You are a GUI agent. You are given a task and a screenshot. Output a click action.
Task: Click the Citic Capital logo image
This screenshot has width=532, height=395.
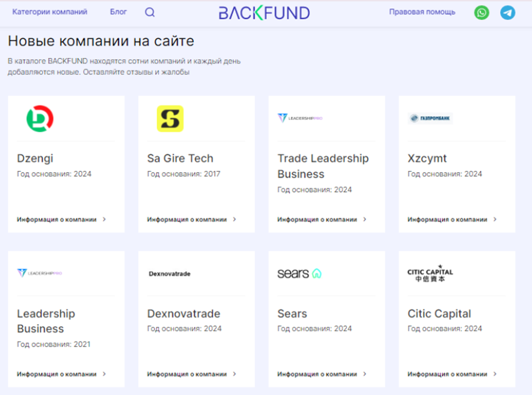pos(430,273)
